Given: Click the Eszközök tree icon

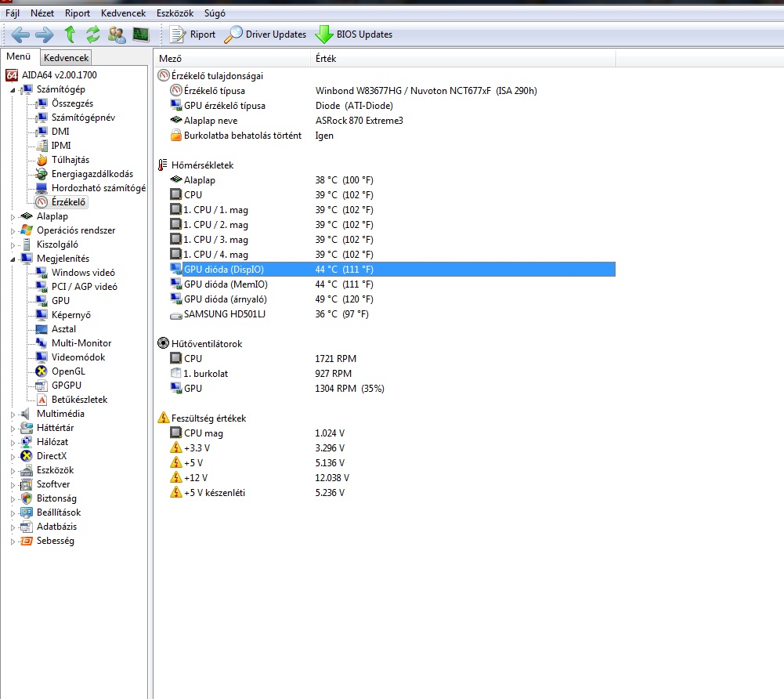Looking at the screenshot, I should click(27, 470).
